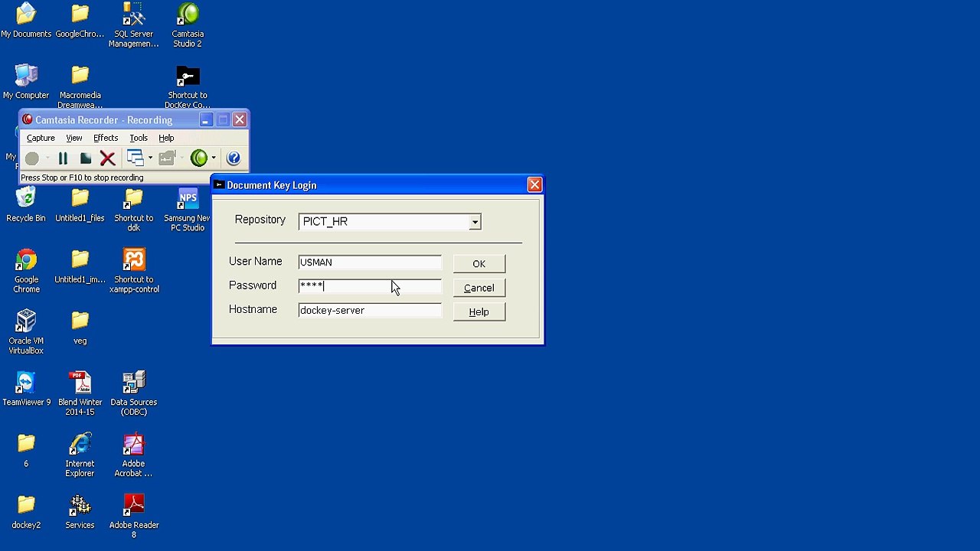Image resolution: width=980 pixels, height=551 pixels.
Task: Click the green Camtasia Studio orb icon
Action: [x=199, y=158]
